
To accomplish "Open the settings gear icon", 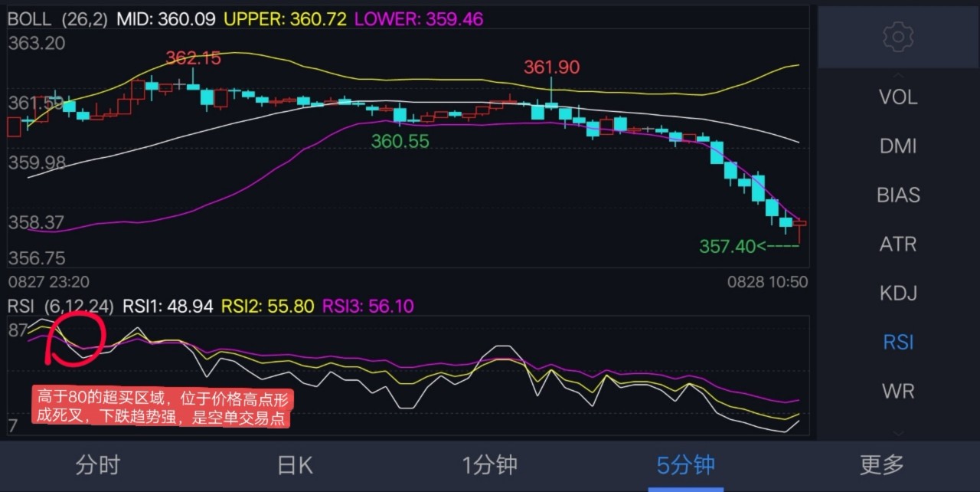I will 897,37.
